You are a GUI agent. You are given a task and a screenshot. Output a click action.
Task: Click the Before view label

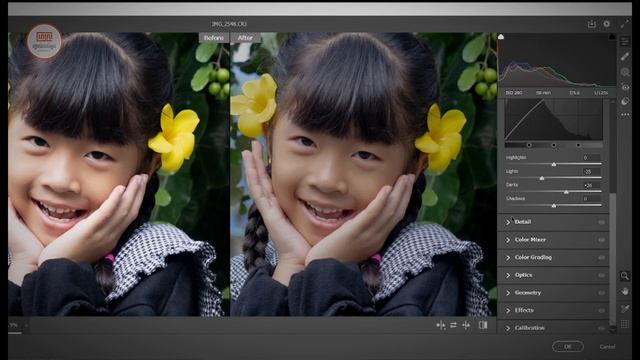(213, 38)
